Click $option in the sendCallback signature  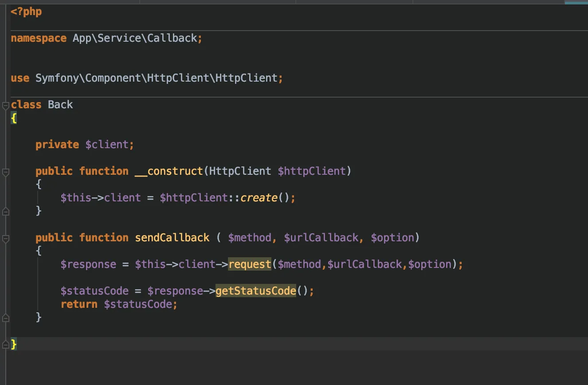392,238
